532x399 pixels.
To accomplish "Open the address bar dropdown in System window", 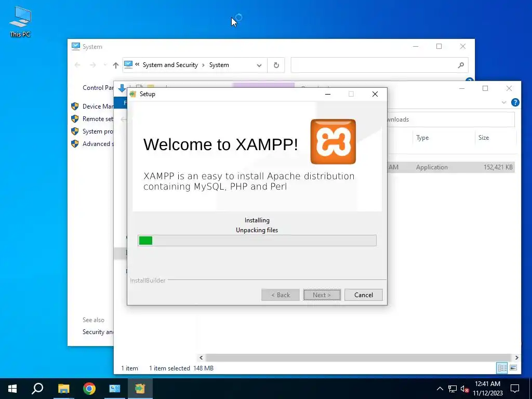I will [259, 65].
